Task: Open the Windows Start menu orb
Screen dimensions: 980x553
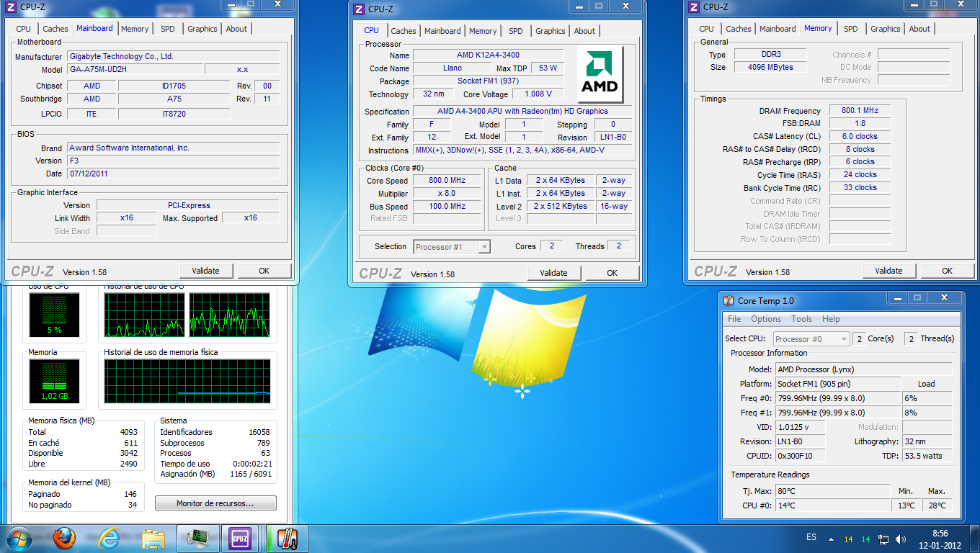Action: (x=19, y=538)
